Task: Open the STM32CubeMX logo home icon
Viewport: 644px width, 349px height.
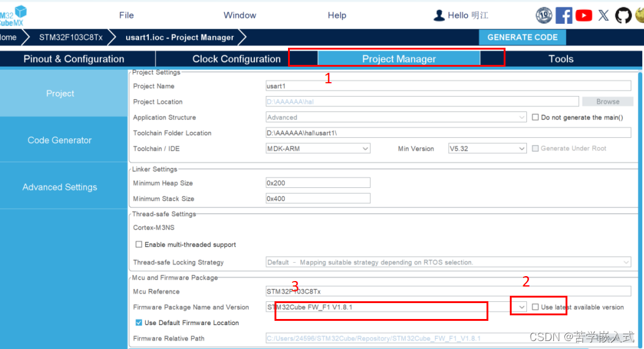Action: pos(13,15)
